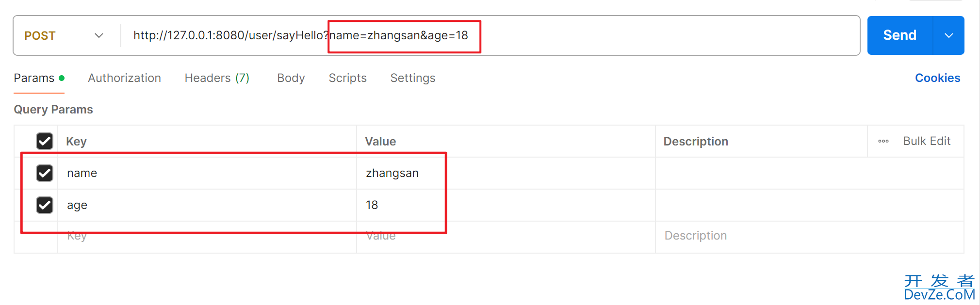Click the POST method chevron arrow

[99, 35]
